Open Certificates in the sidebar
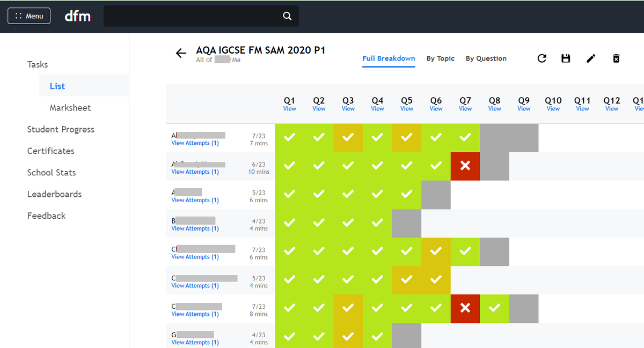This screenshot has width=644, height=348. click(x=50, y=151)
